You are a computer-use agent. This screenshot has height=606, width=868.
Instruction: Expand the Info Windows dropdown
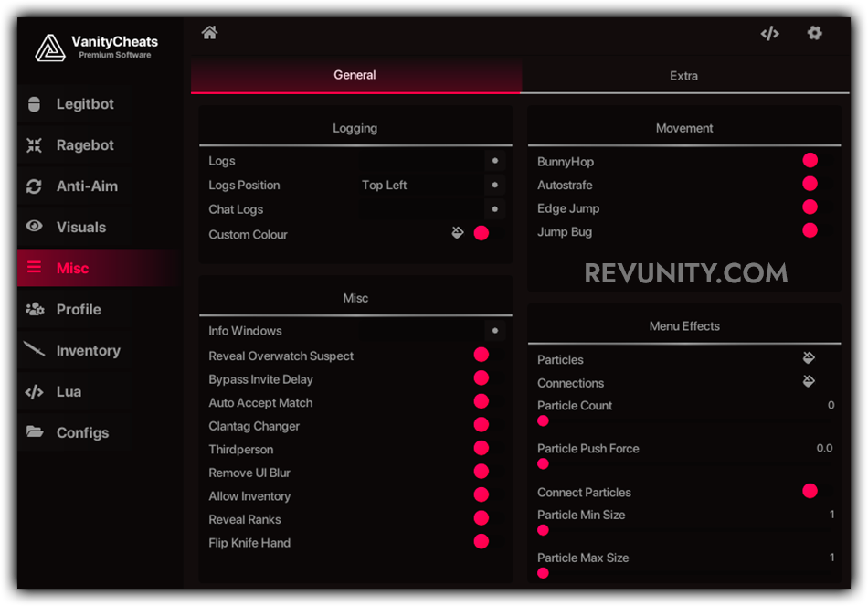coord(494,330)
